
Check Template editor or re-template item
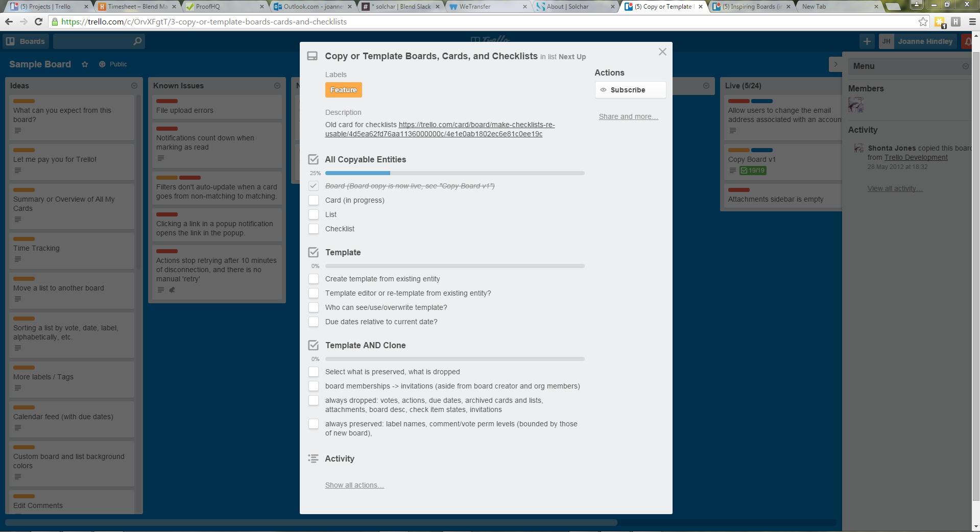click(x=314, y=293)
